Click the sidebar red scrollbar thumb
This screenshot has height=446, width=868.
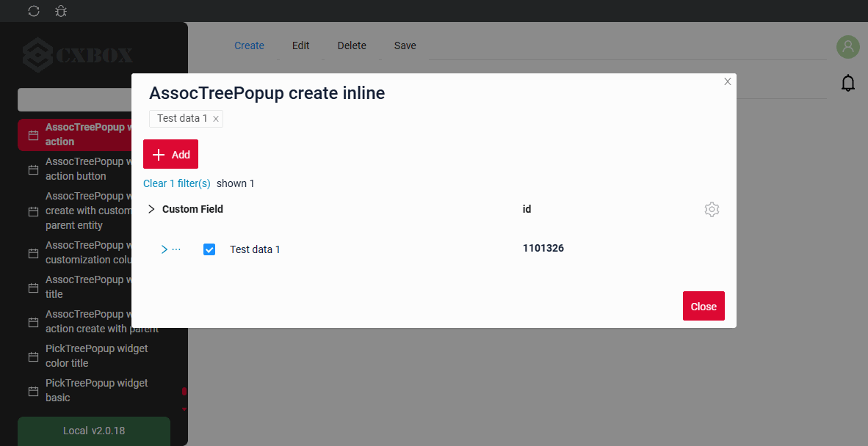[184, 391]
